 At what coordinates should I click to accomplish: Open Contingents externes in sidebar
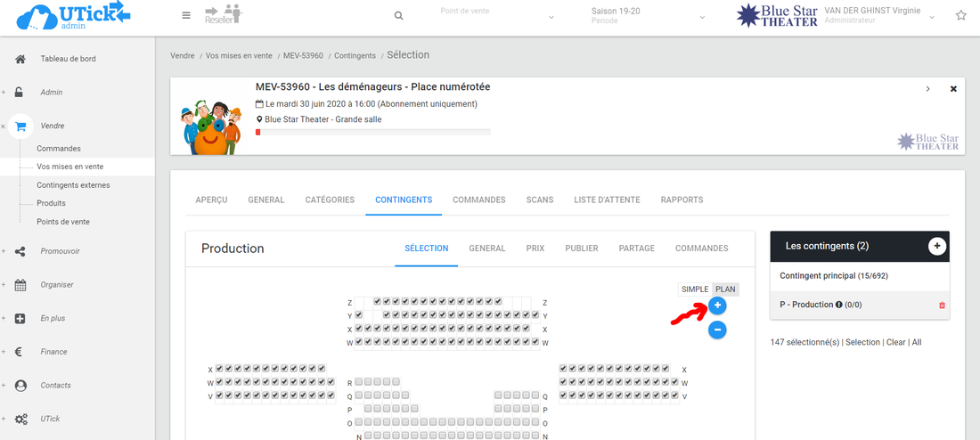(x=73, y=185)
